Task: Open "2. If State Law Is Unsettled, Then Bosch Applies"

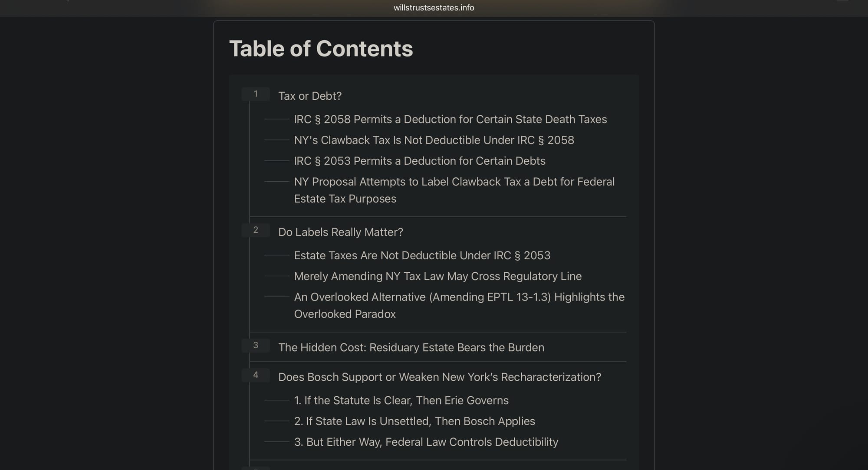Action: (414, 421)
